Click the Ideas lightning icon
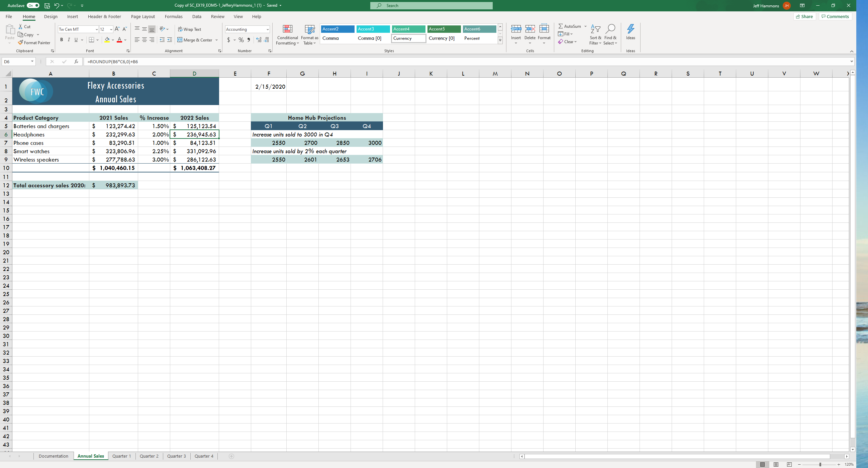Viewport: 868px width, 468px height. (x=630, y=29)
